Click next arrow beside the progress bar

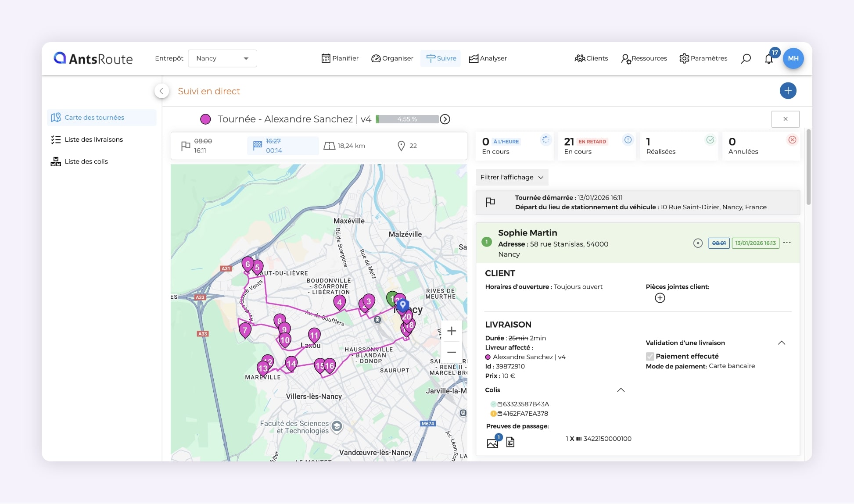(445, 119)
